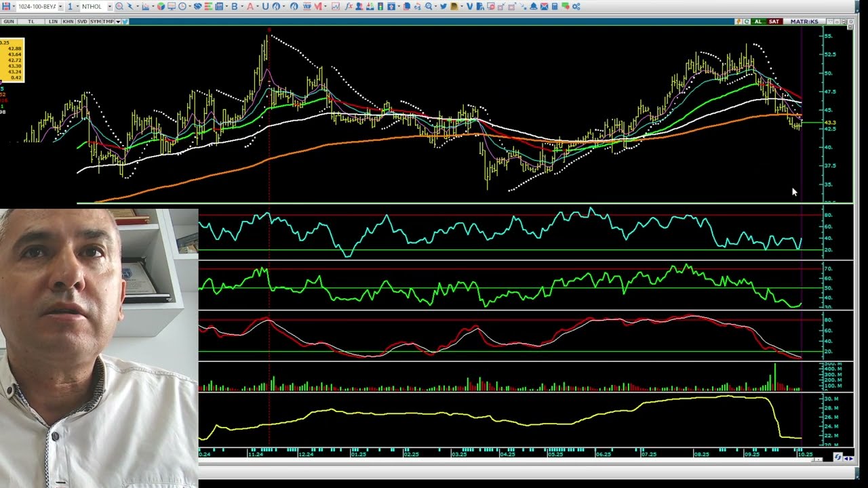Click the bold B toolbar icon
This screenshot has width=868, height=488.
[235, 6]
